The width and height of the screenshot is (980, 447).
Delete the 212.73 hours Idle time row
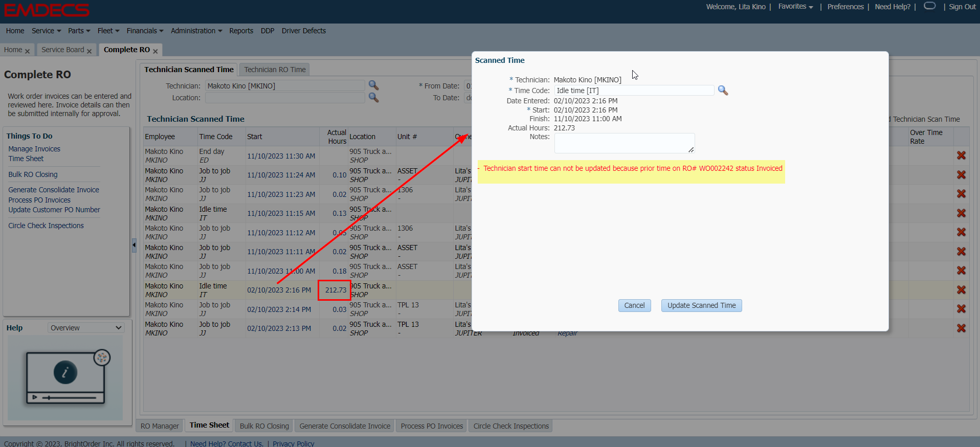962,290
